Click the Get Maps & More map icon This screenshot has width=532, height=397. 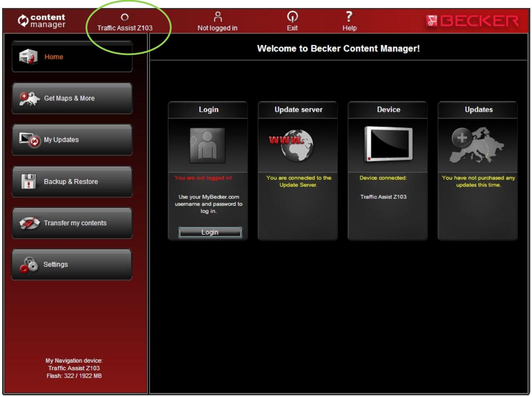[29, 99]
